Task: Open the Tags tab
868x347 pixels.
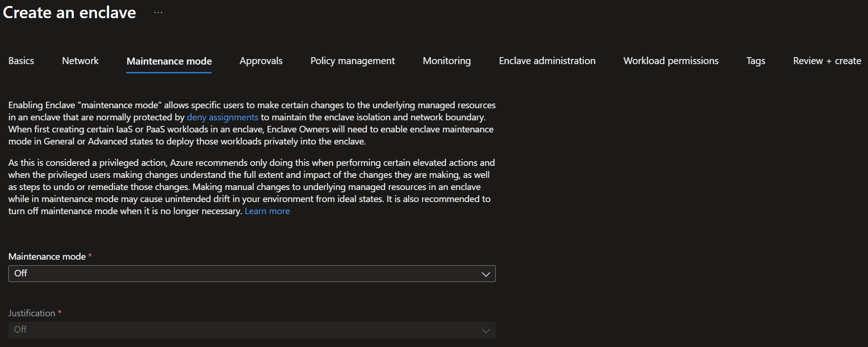Action: click(x=756, y=61)
